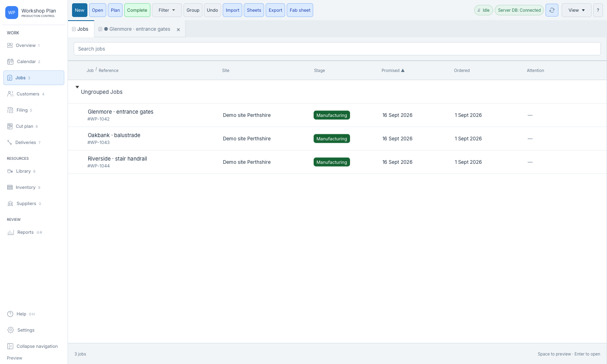Click the Plan toolbar button
The width and height of the screenshot is (607, 364).
115,10
